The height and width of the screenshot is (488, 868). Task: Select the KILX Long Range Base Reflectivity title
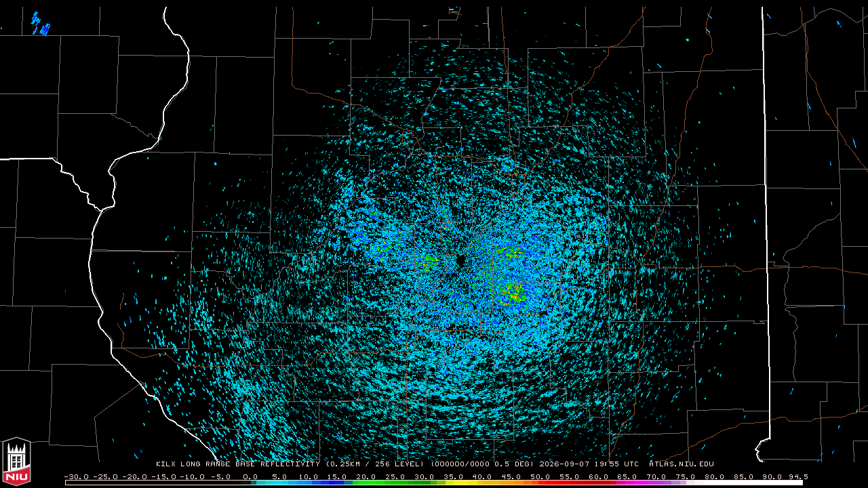click(237, 464)
